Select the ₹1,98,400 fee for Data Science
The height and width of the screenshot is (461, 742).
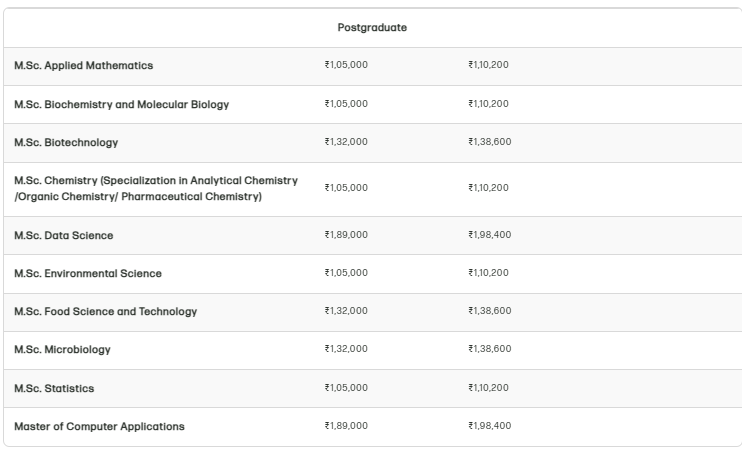coord(489,235)
